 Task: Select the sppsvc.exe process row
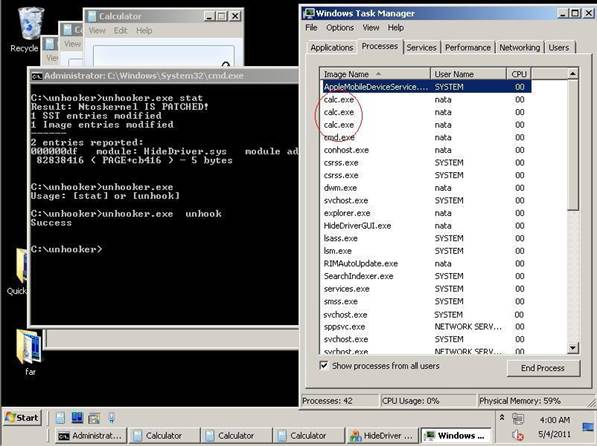click(x=426, y=327)
